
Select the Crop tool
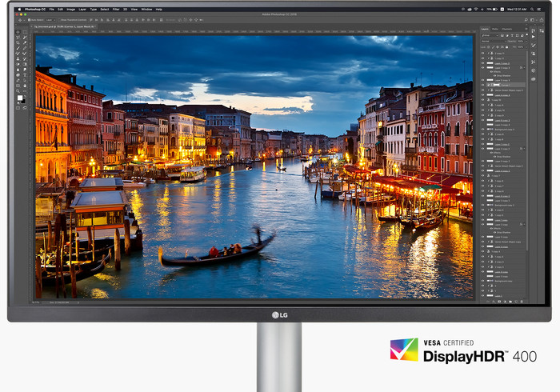(x=18, y=43)
